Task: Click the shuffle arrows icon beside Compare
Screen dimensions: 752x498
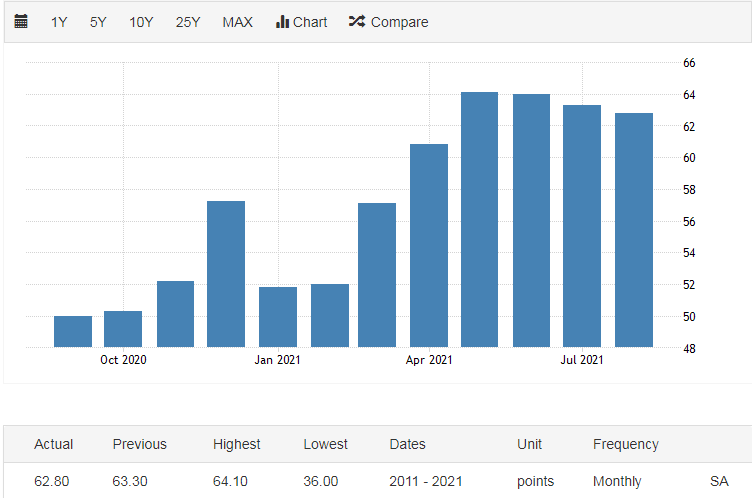Action: [x=356, y=22]
